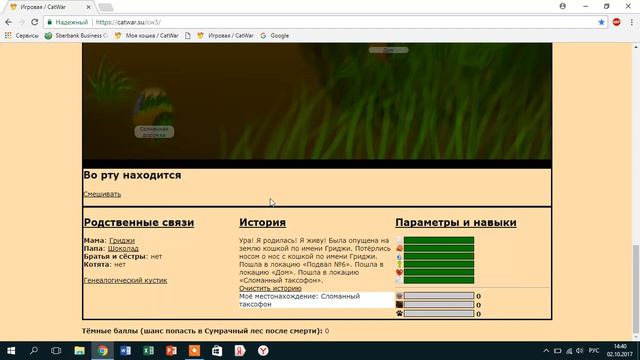The image size is (640, 360).
Task: Click the red heart health parameter icon
Action: pyautogui.click(x=399, y=272)
